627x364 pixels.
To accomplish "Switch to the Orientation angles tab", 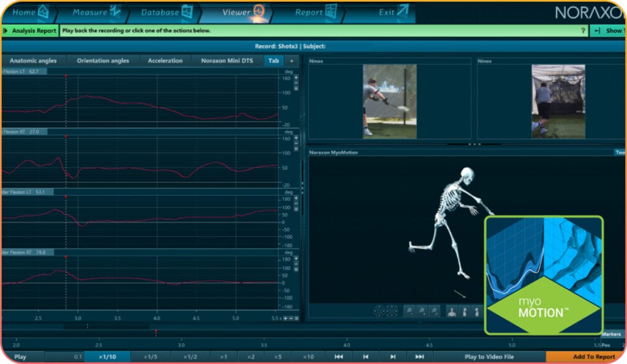I will [104, 61].
